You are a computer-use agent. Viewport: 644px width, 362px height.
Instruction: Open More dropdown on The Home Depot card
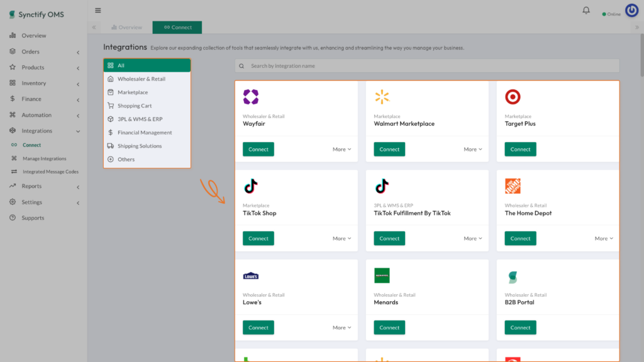point(604,238)
